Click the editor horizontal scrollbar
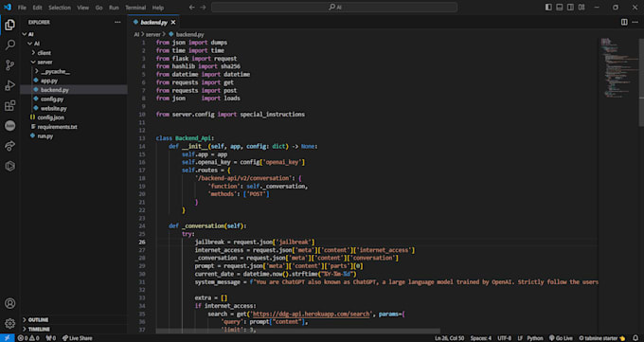 (x=297, y=331)
